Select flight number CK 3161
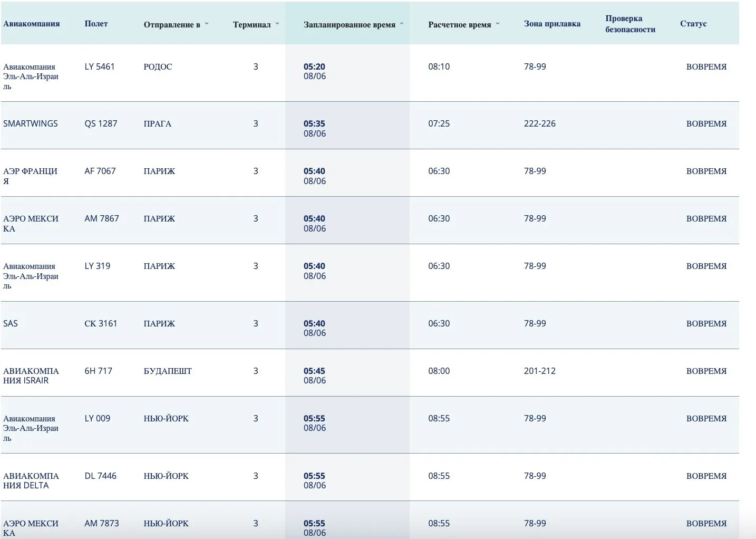Image resolution: width=756 pixels, height=539 pixels. [x=101, y=323]
